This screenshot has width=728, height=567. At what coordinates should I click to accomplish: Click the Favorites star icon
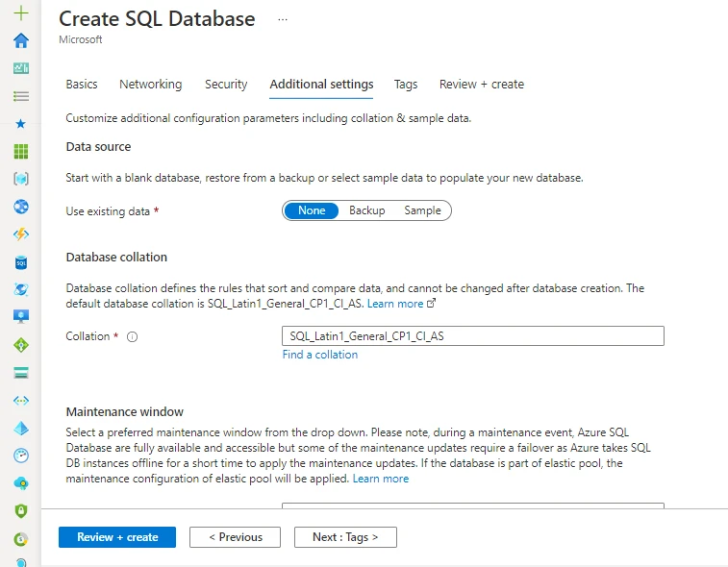point(21,123)
